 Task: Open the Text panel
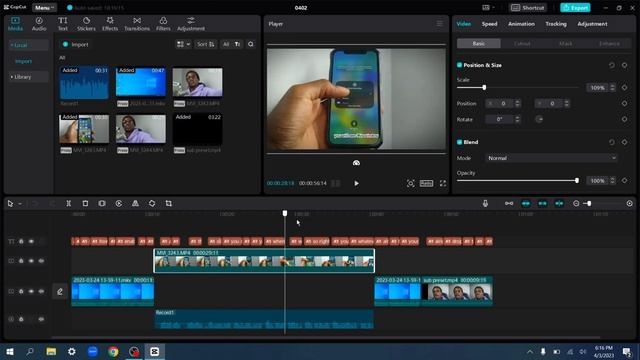click(62, 24)
